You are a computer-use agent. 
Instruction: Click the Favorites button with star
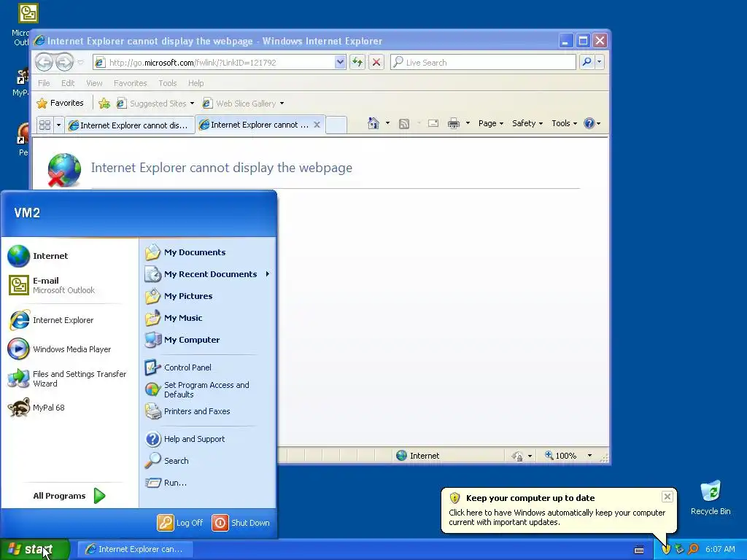[x=61, y=103]
